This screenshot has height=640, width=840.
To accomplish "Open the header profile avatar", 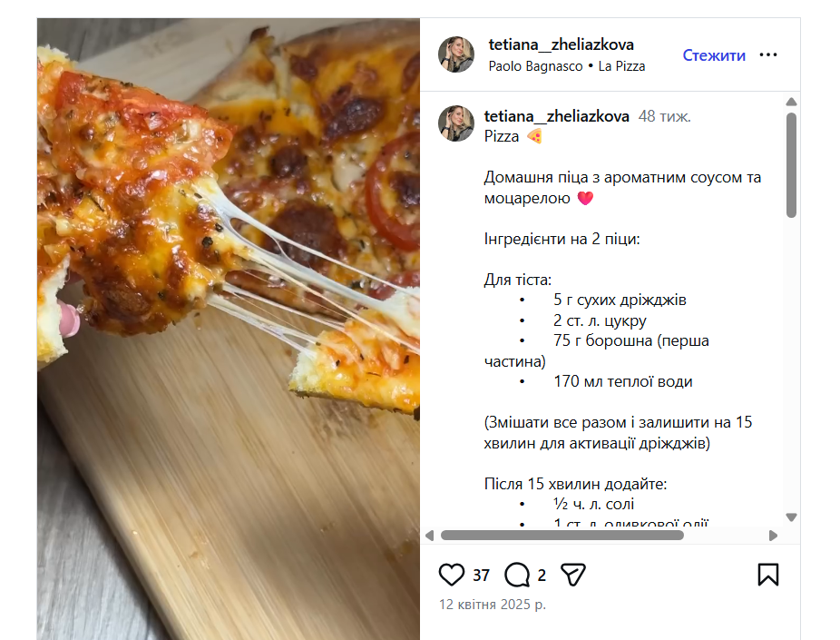I will 456,54.
